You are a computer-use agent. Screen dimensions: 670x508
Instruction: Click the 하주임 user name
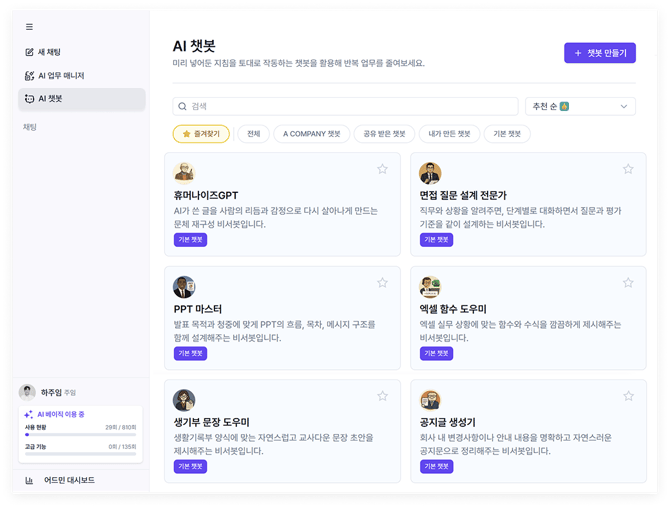point(51,392)
